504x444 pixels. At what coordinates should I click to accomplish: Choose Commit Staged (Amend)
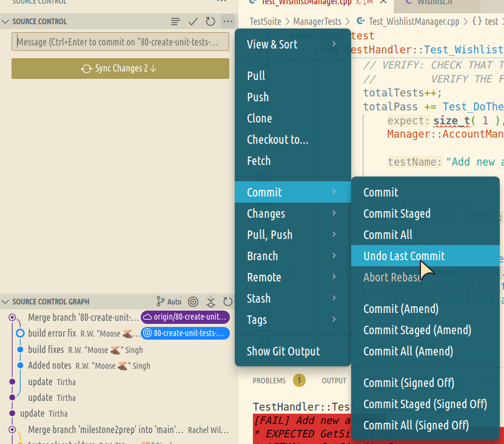tap(425, 330)
